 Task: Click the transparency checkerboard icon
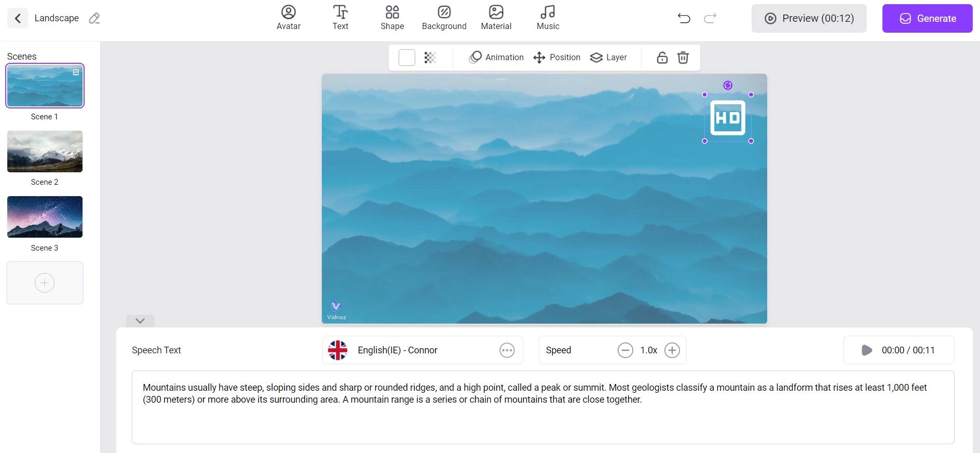(430, 58)
